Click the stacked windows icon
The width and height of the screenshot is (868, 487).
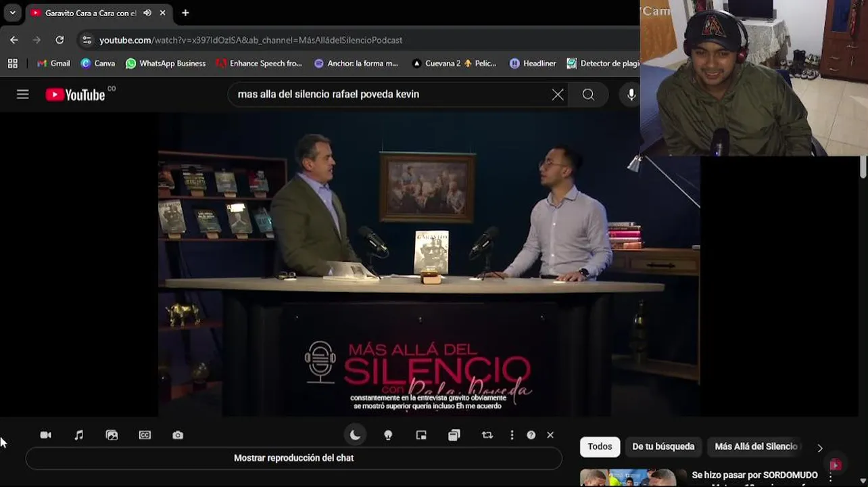coord(454,435)
